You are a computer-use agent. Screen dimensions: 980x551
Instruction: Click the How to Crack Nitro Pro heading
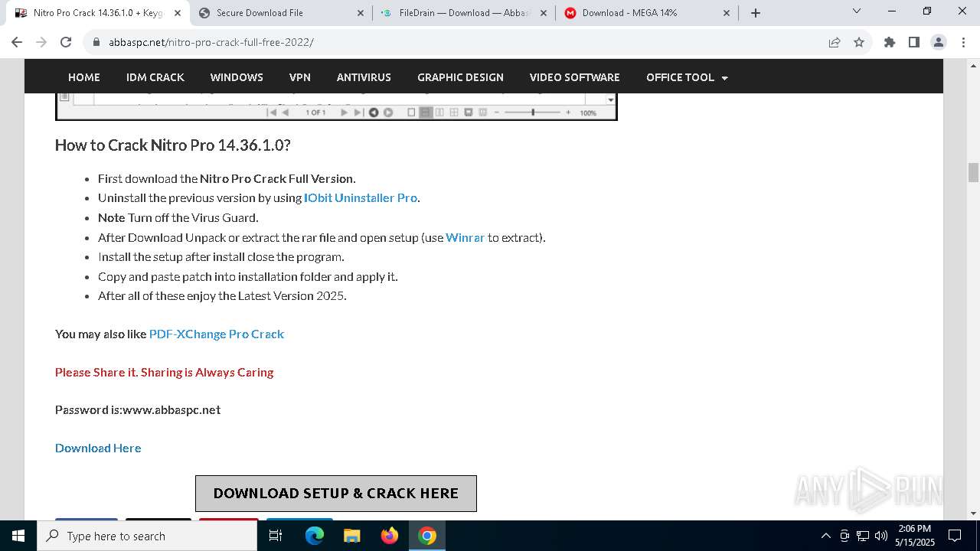point(173,145)
